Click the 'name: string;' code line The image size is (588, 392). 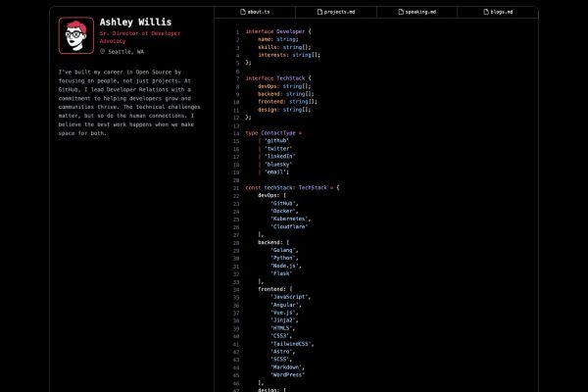tap(278, 39)
